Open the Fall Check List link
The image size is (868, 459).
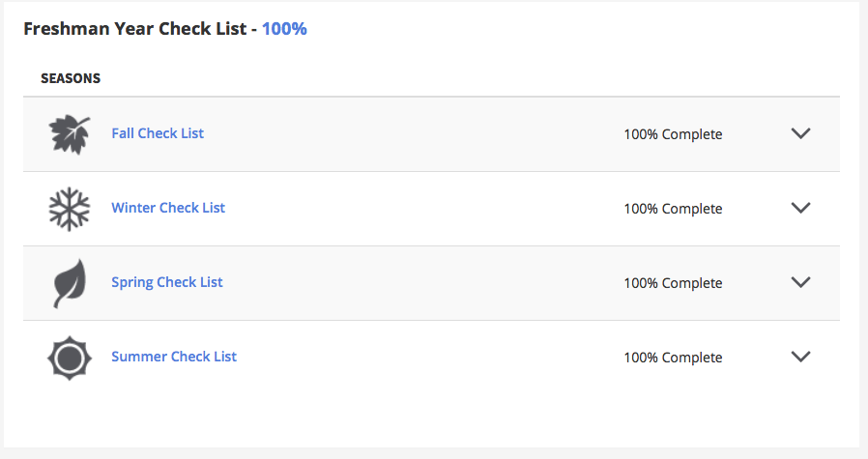158,133
